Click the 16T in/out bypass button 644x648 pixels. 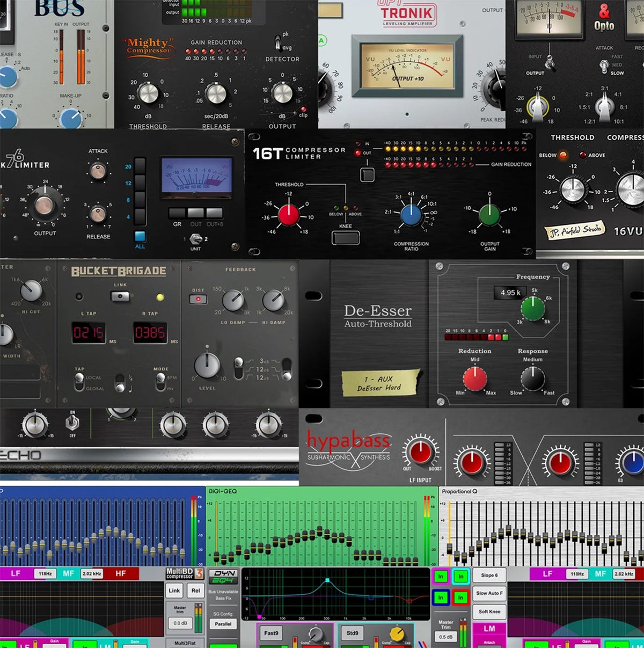[x=367, y=174]
